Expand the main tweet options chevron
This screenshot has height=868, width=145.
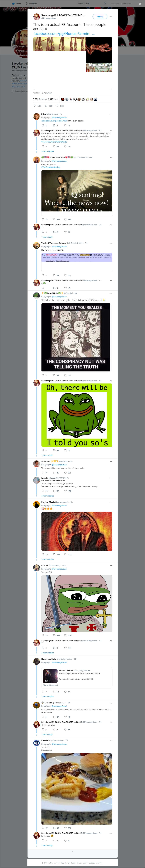[x=111, y=17]
